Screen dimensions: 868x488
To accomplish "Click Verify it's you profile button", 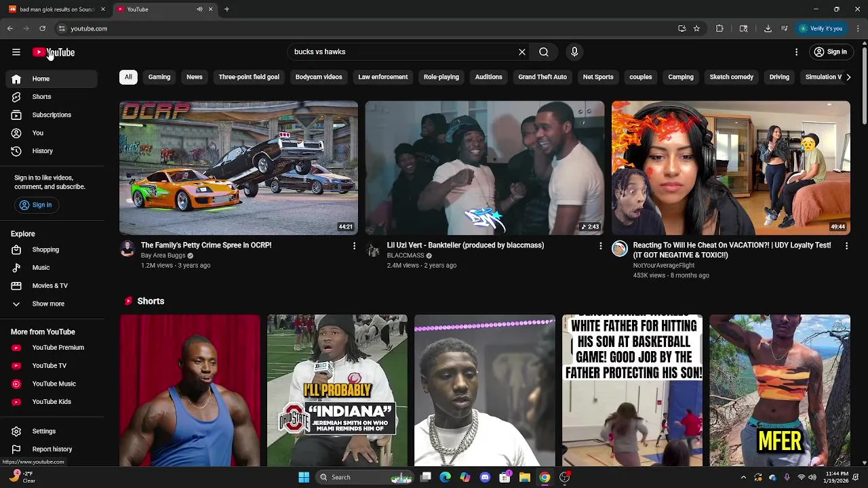I will coord(821,28).
